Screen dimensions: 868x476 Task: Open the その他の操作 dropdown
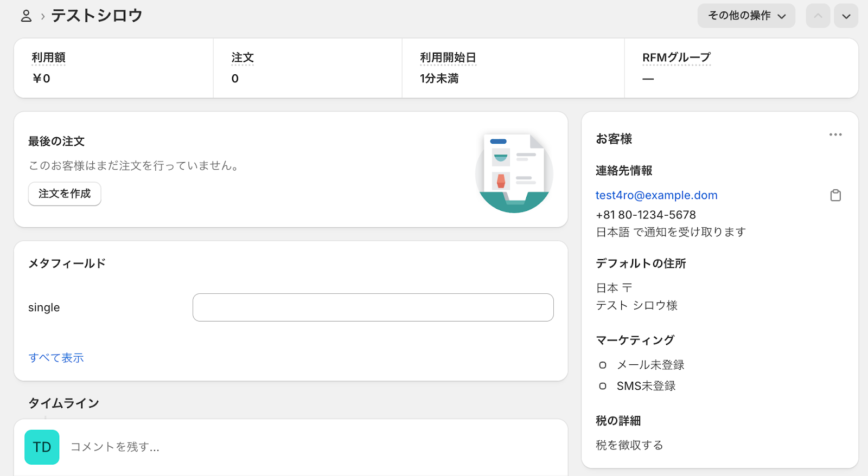click(x=746, y=16)
